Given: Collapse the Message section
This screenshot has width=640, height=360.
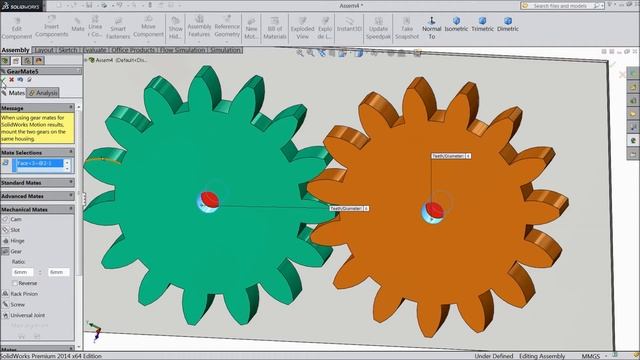Looking at the screenshot, I should [71, 107].
